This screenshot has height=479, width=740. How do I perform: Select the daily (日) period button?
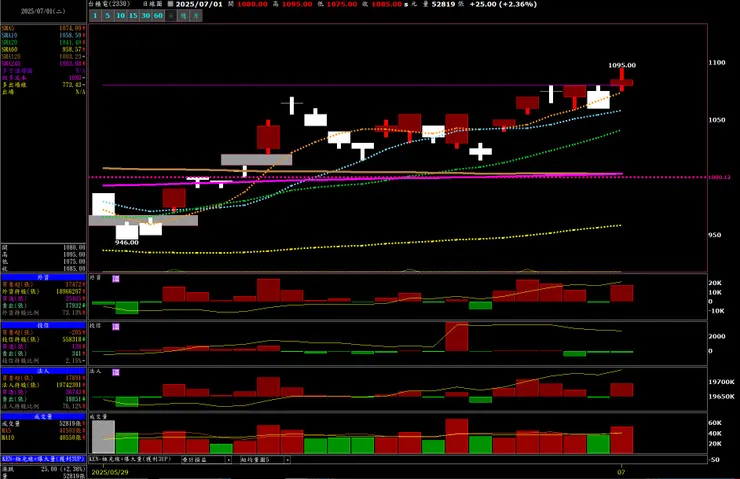171,16
